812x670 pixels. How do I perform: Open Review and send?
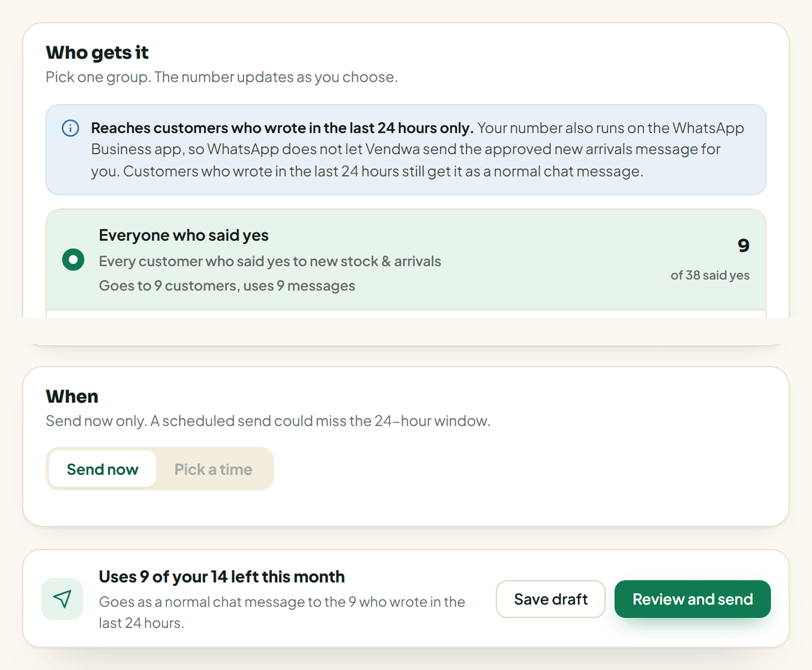(x=692, y=599)
